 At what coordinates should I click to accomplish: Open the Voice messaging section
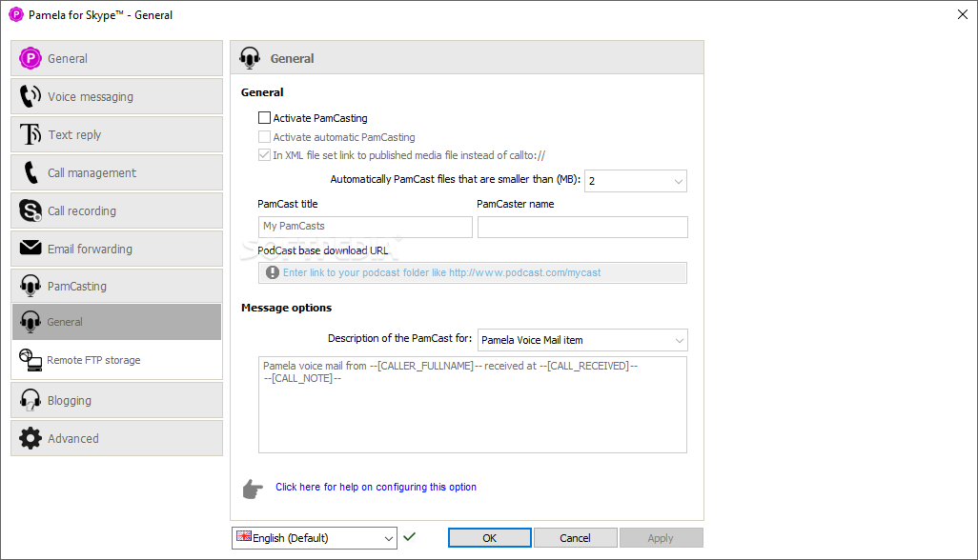click(x=116, y=96)
